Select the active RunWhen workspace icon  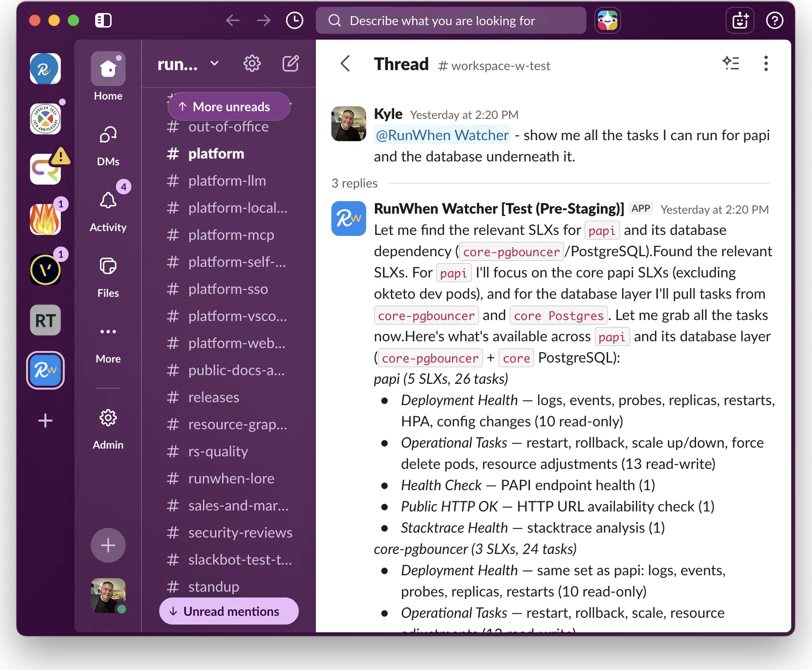[x=45, y=370]
